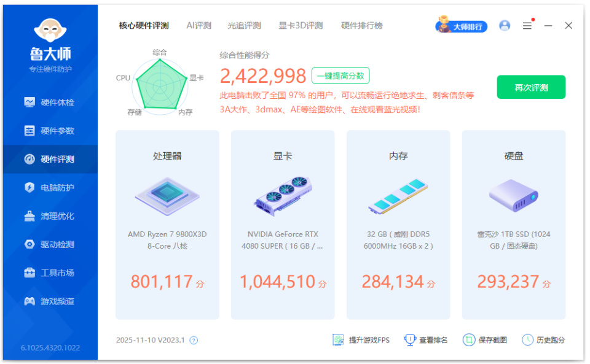Click the help question mark beside the version
This screenshot has width=590, height=364.
coord(193,339)
